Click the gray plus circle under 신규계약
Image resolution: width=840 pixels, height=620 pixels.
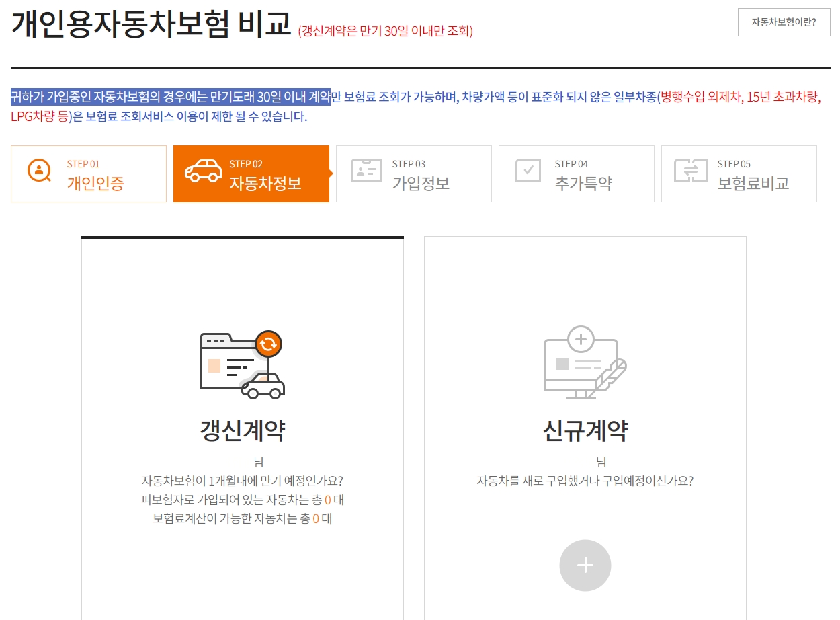pos(584,565)
